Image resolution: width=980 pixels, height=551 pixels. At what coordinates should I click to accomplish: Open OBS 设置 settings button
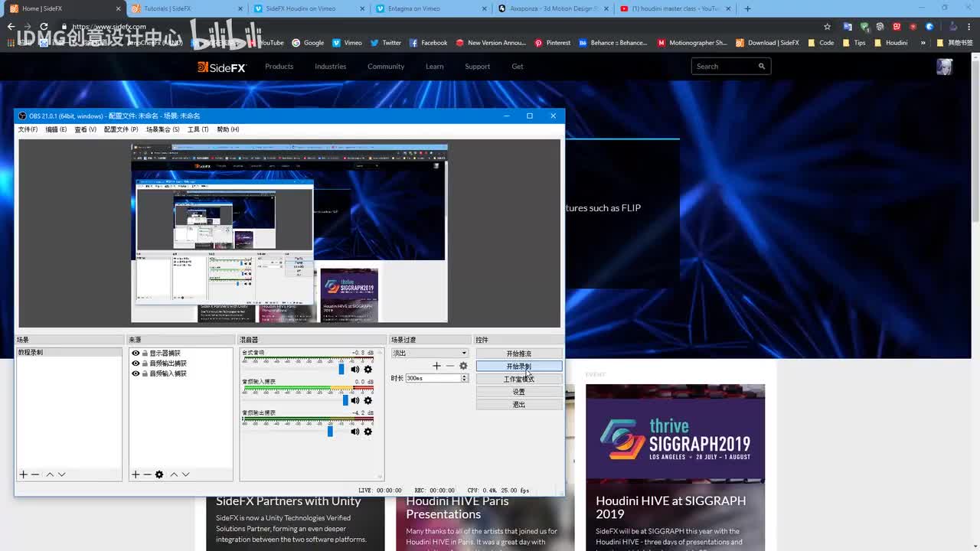click(519, 392)
